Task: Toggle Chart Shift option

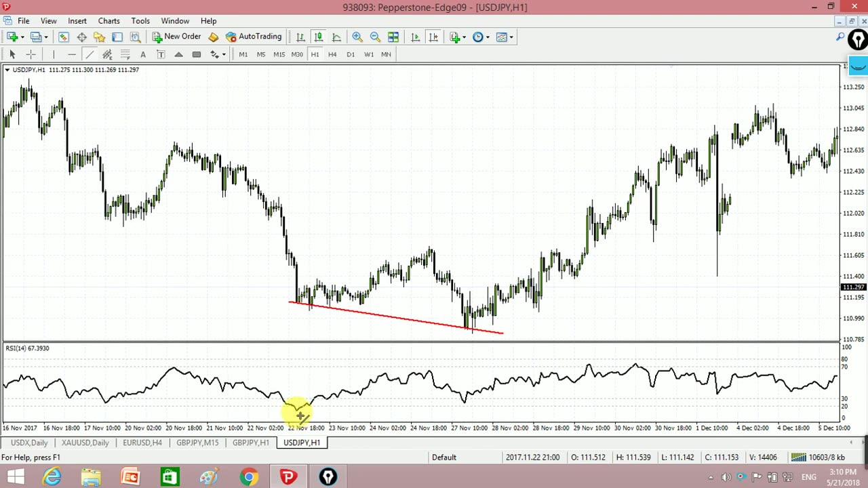Action: click(433, 37)
